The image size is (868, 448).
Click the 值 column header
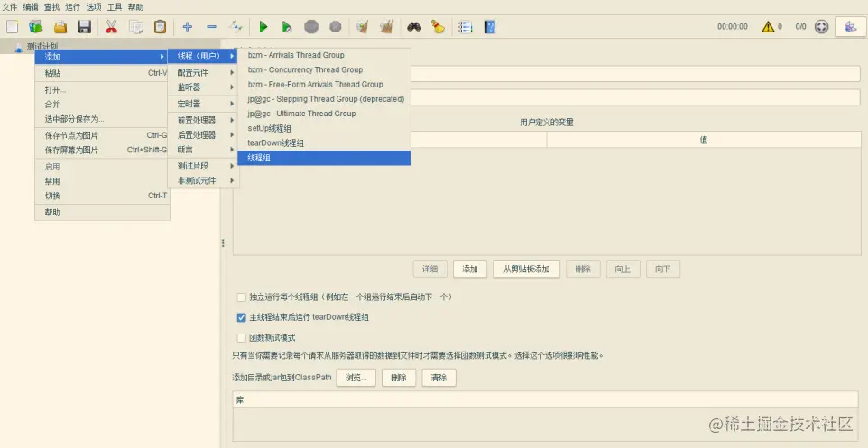[704, 140]
